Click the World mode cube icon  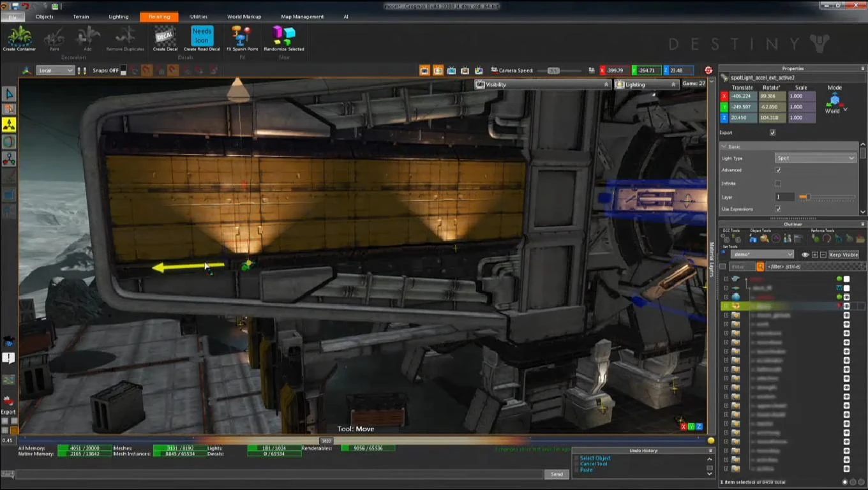pos(834,100)
